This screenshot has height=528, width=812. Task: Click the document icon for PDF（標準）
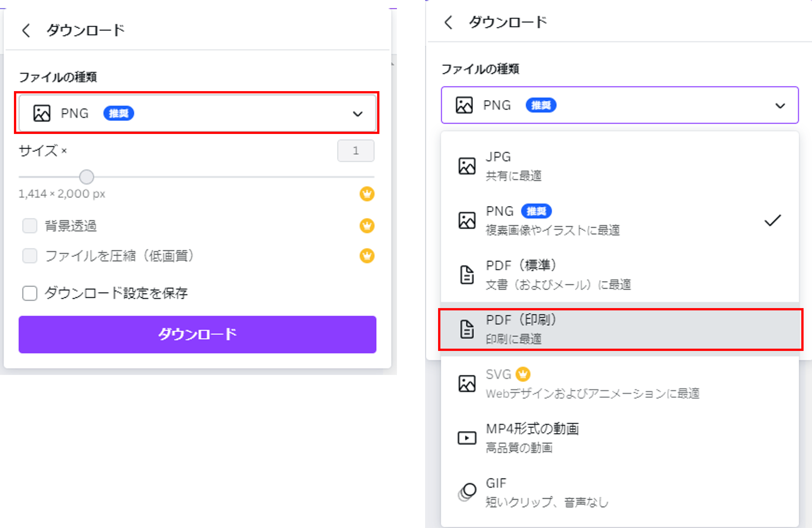click(467, 275)
